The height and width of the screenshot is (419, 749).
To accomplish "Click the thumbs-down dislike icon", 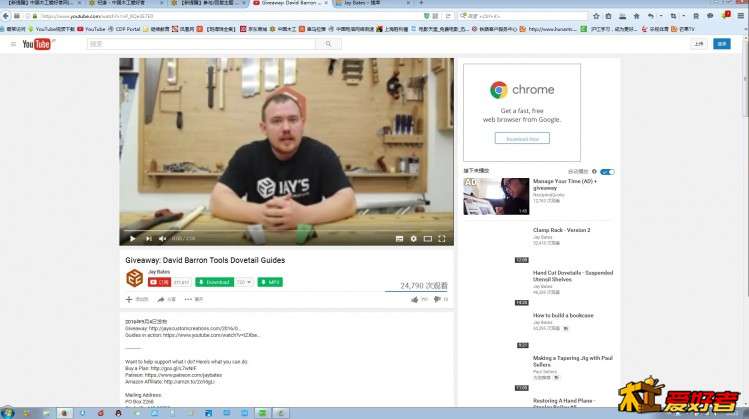I will [436, 299].
